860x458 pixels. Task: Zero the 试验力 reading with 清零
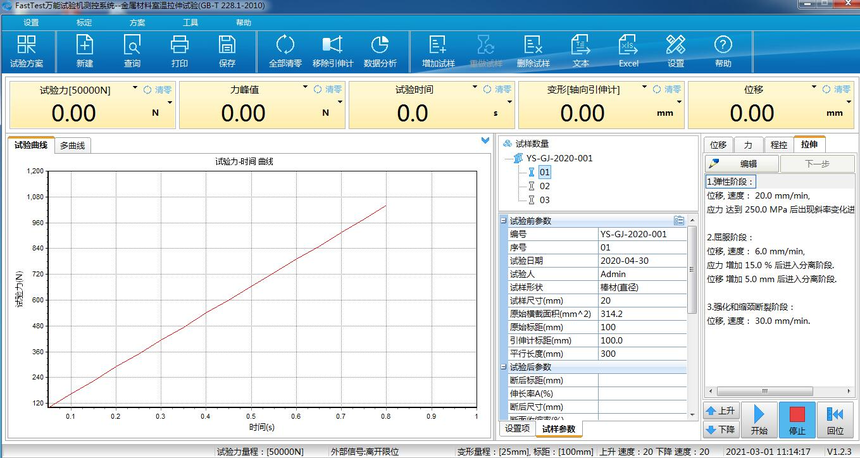pos(158,89)
